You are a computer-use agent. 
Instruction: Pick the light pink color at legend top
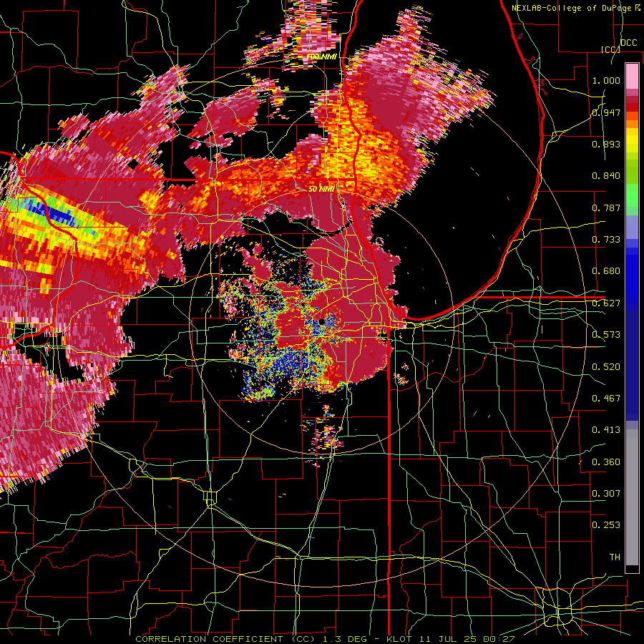tap(632, 76)
